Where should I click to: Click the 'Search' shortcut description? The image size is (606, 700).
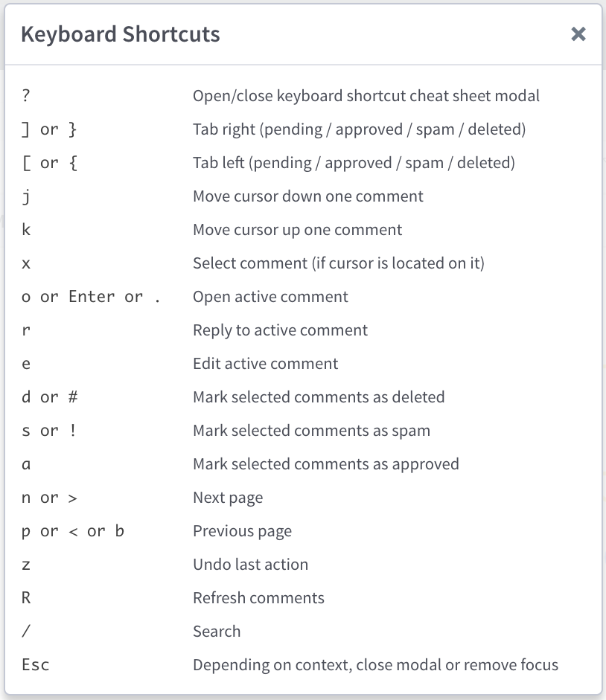(x=217, y=632)
